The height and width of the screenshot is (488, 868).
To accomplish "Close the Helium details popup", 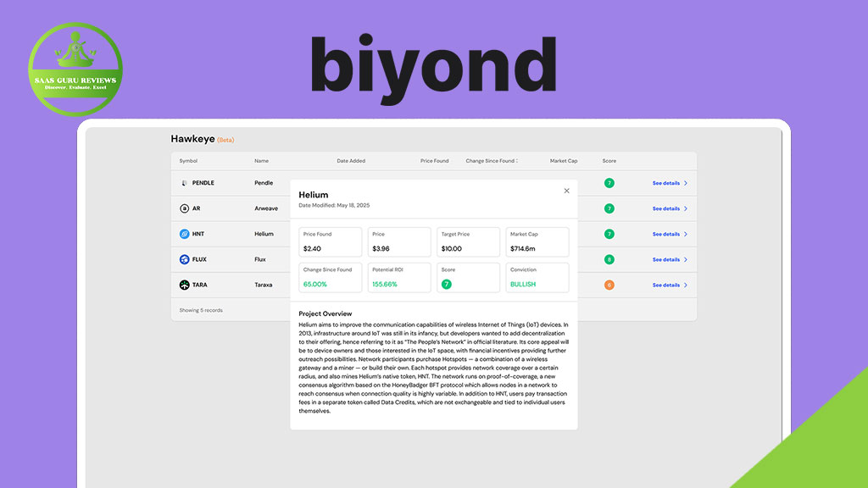I will 566,191.
